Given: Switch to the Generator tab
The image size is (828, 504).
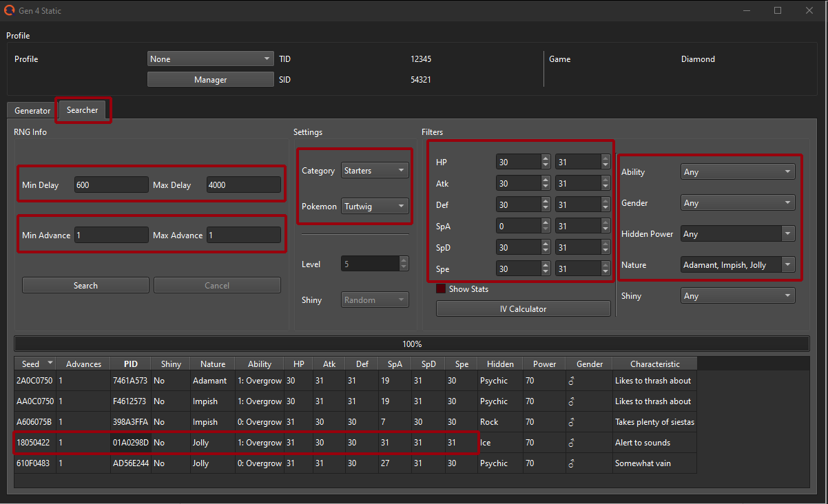Looking at the screenshot, I should click(x=32, y=111).
